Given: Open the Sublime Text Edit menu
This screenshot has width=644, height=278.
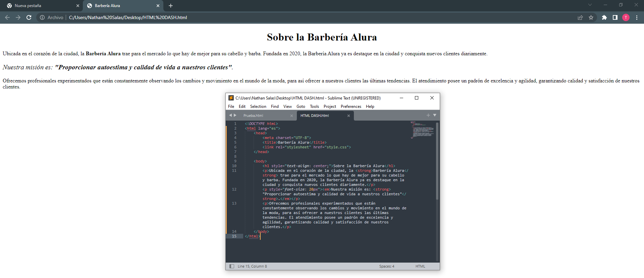Looking at the screenshot, I should [x=242, y=107].
